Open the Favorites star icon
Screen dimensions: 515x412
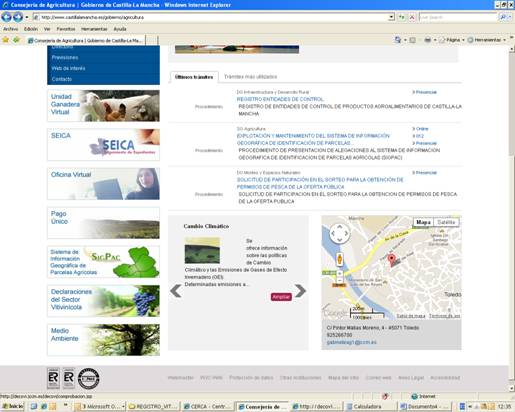click(x=6, y=40)
